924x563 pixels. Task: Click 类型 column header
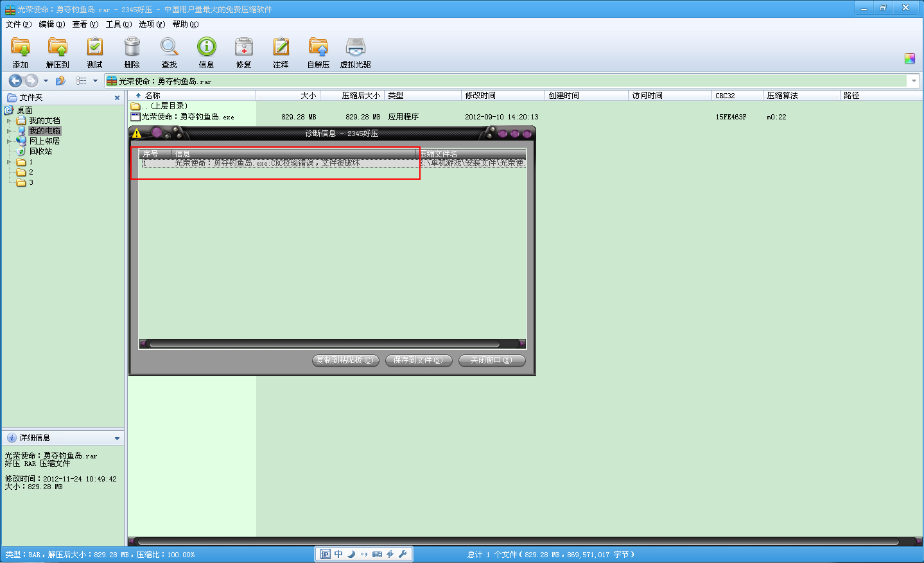coord(423,95)
